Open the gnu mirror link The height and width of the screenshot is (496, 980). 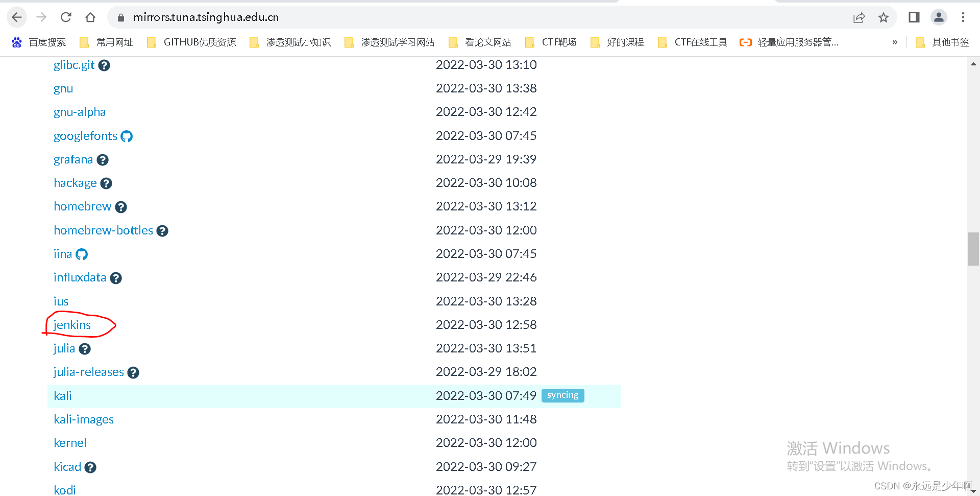click(x=63, y=89)
